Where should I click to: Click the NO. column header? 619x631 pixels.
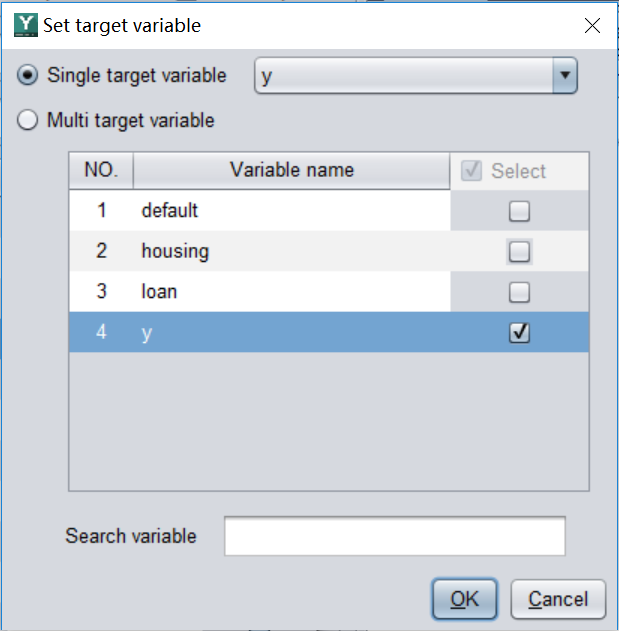pos(101,170)
